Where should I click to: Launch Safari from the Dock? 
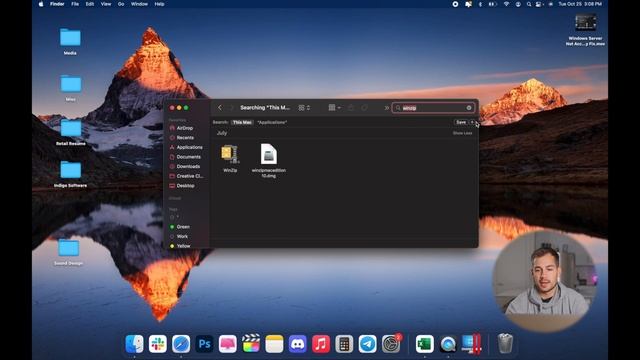pos(181,344)
